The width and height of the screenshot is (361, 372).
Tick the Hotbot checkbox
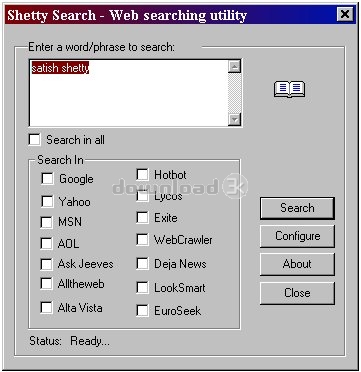(x=143, y=174)
